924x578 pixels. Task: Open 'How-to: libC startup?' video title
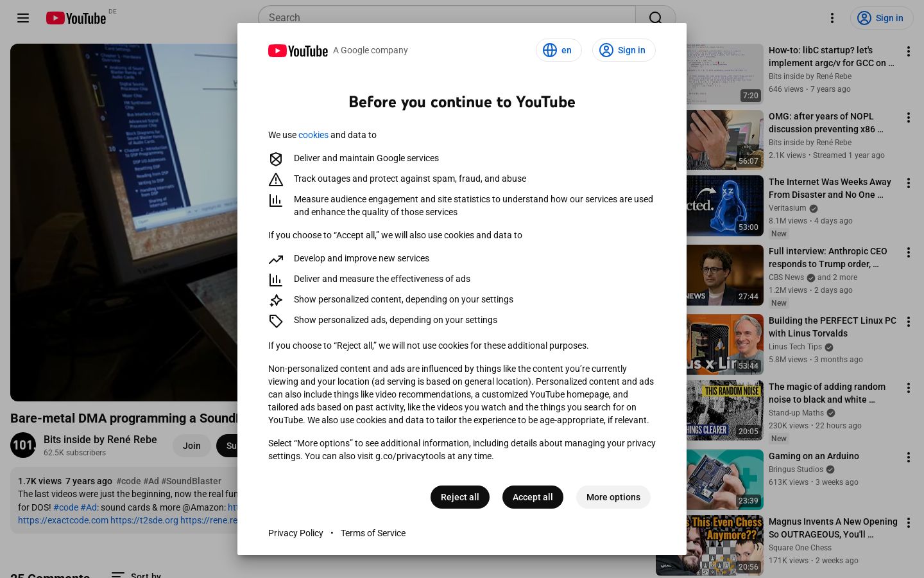pyautogui.click(x=832, y=57)
